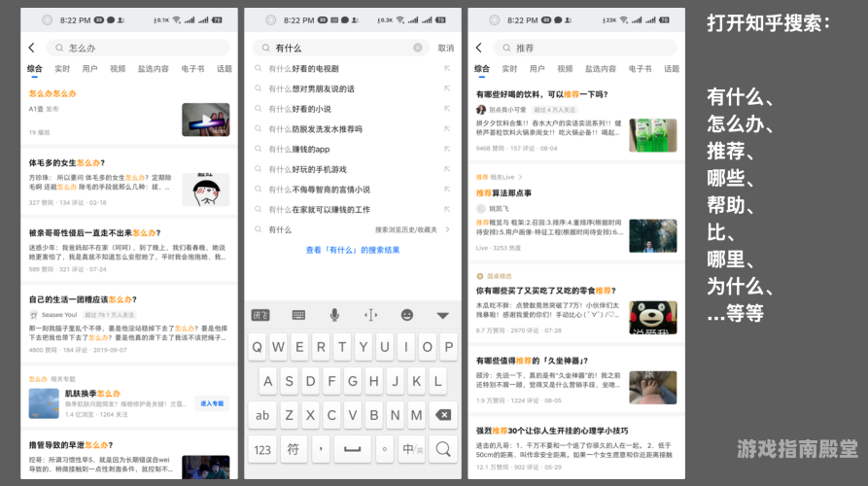Switch to 实时 tab in 怎么办 screen

coord(62,69)
